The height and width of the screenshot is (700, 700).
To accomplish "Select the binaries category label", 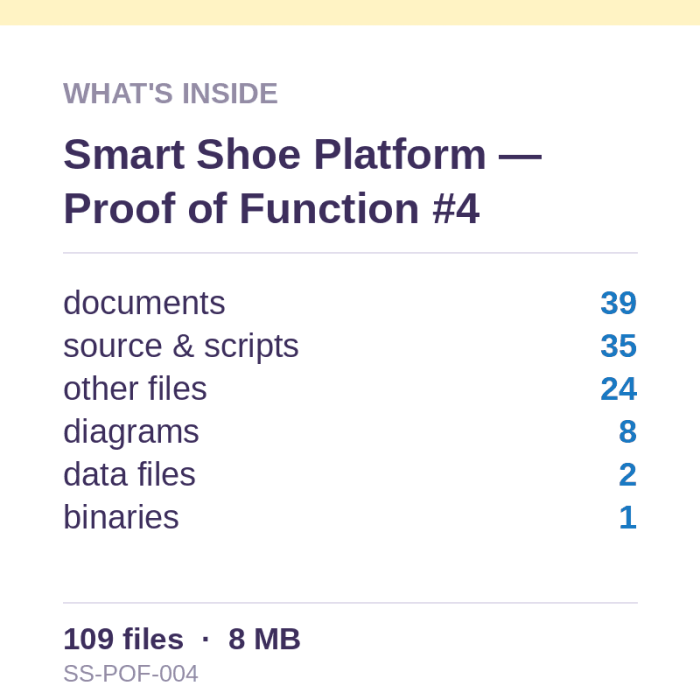I will (x=121, y=517).
